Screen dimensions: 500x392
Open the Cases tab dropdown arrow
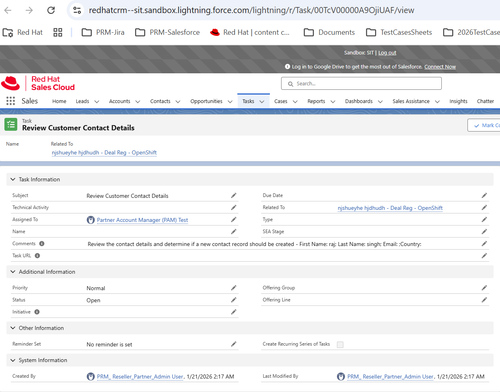click(x=295, y=102)
